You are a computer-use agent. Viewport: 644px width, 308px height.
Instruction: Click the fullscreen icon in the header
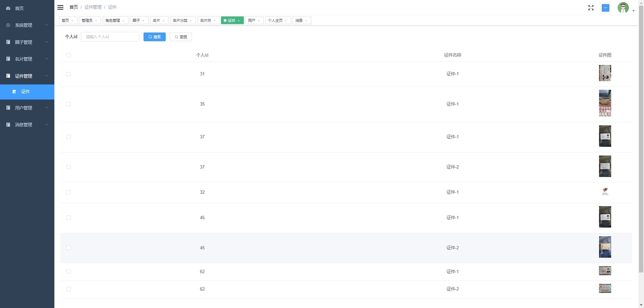click(591, 8)
